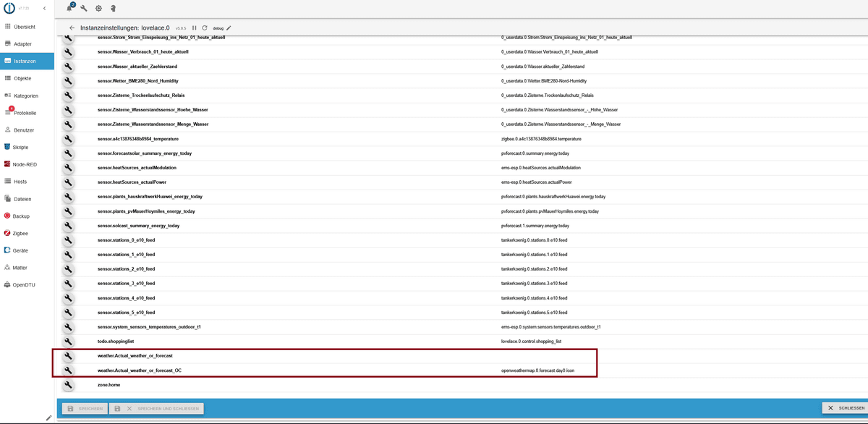
Task: Open Dateien in sidebar
Action: coord(27,198)
